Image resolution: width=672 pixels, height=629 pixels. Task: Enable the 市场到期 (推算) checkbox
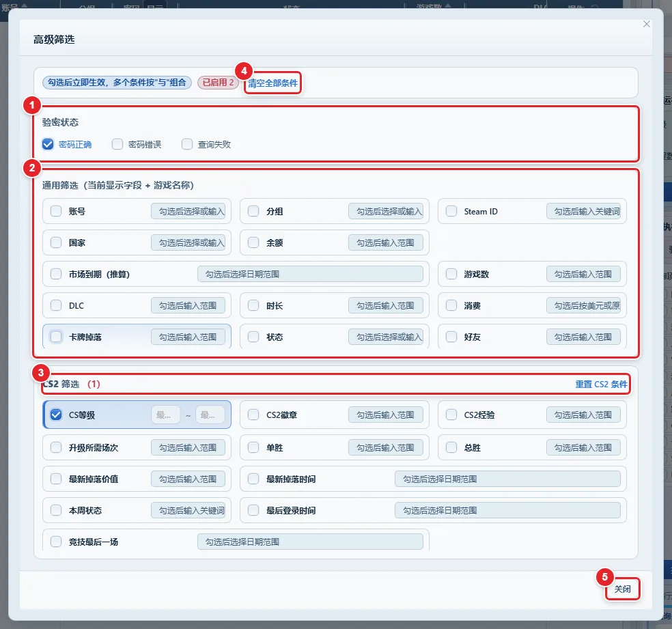pos(56,275)
